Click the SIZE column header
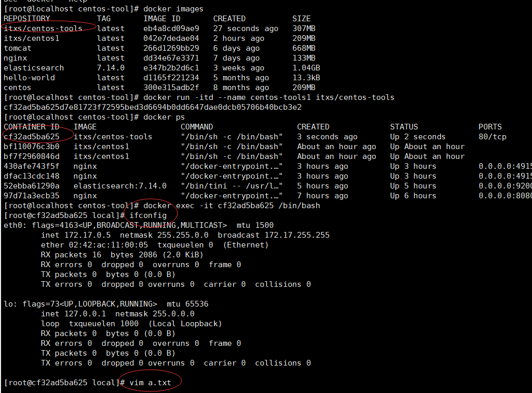 click(301, 19)
